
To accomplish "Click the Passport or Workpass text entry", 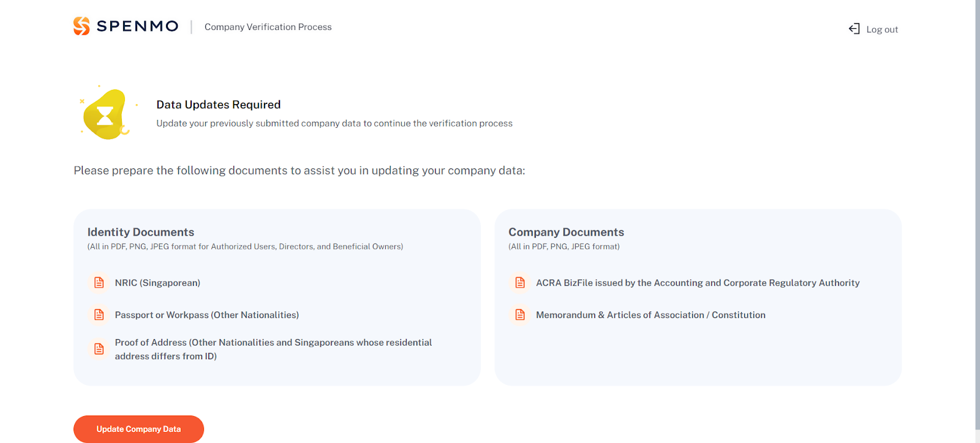I will (x=207, y=315).
